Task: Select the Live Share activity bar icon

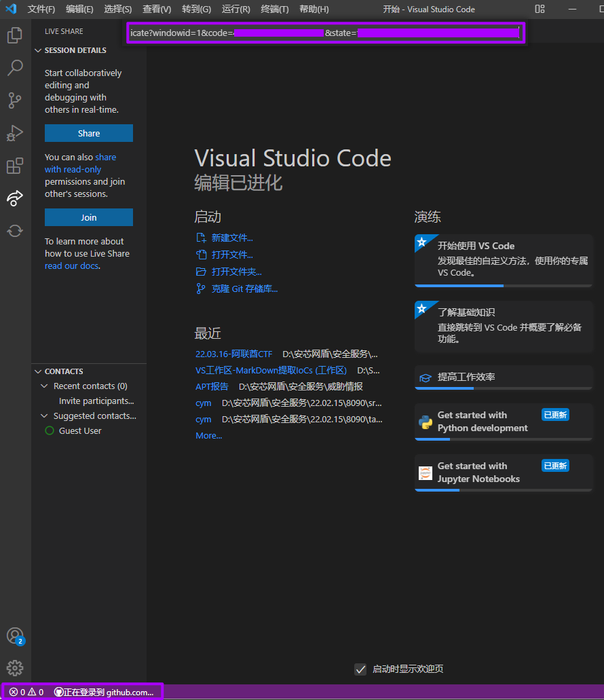Action: (15, 198)
